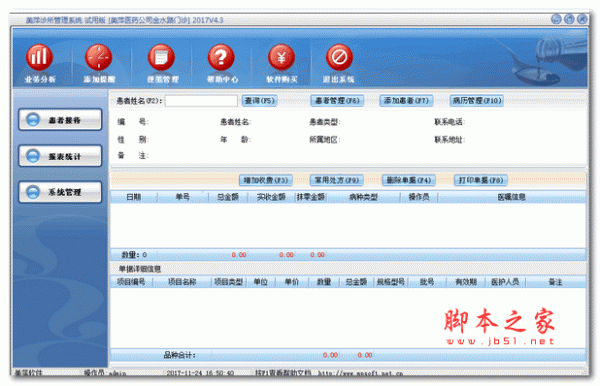Click the 查询(F5) search button
This screenshot has width=600, height=386.
point(260,101)
